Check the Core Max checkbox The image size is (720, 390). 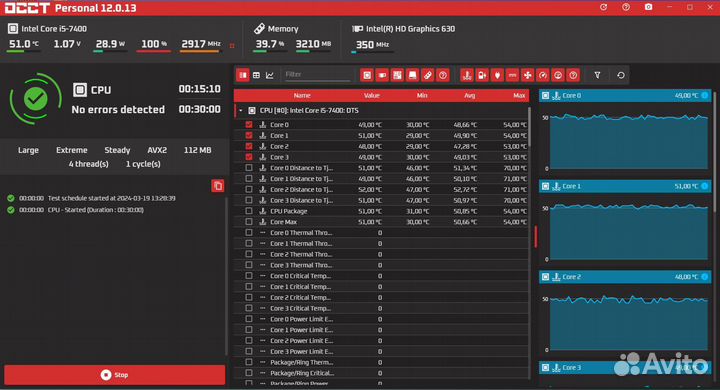(x=248, y=222)
